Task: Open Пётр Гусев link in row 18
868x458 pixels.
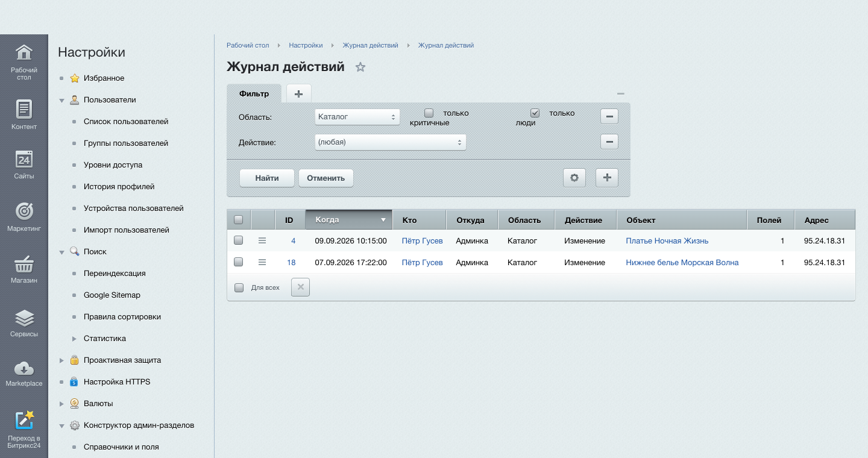Action: [422, 262]
